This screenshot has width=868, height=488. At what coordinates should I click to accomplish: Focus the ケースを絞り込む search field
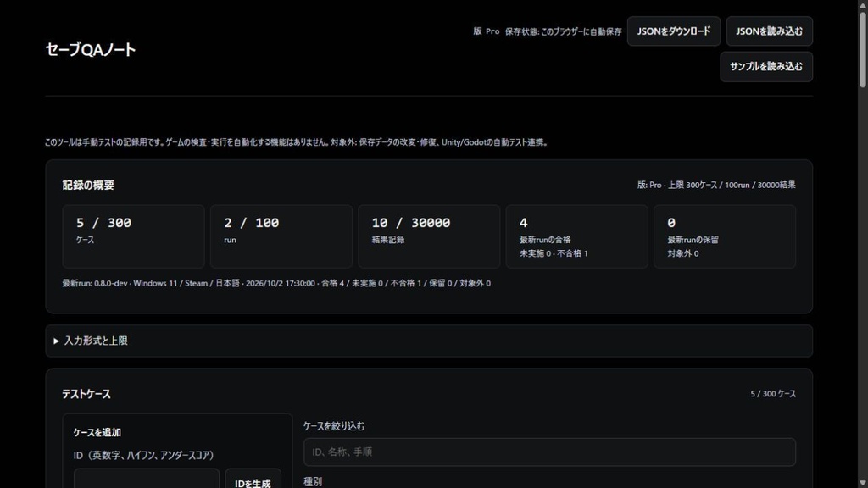pyautogui.click(x=549, y=452)
